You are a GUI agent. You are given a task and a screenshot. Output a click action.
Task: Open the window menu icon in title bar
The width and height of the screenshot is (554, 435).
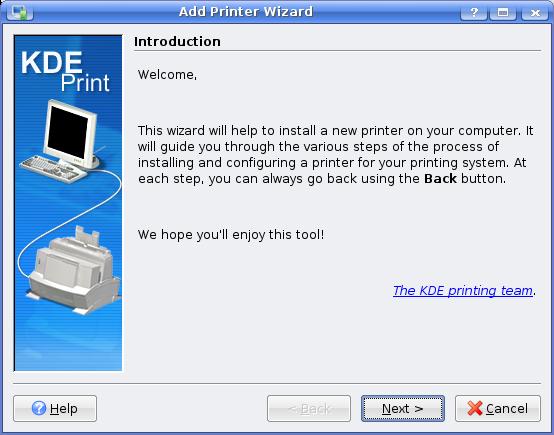[x=19, y=12]
